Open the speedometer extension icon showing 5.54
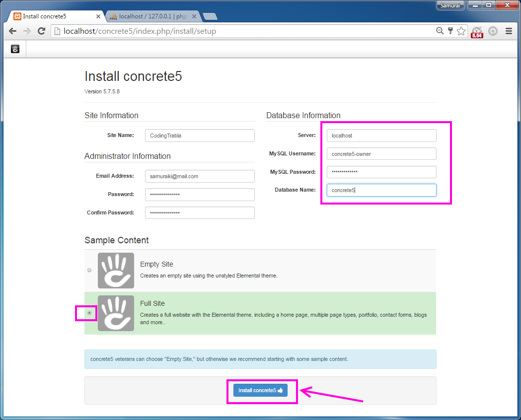 pos(477,32)
